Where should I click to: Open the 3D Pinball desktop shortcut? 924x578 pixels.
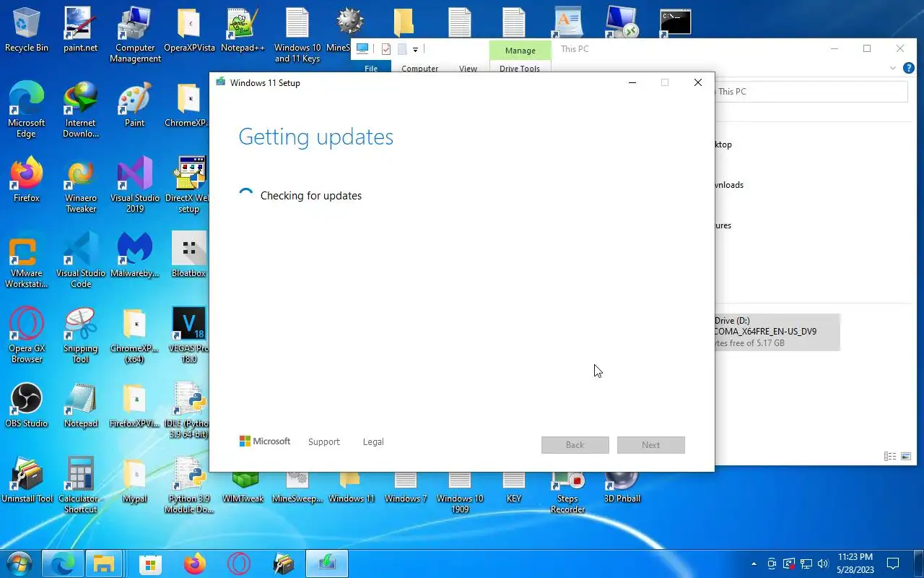pyautogui.click(x=622, y=488)
